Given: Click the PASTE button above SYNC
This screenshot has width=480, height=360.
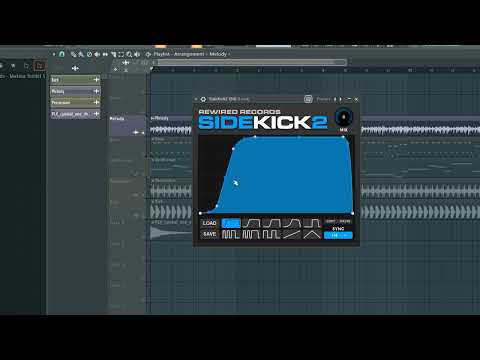Looking at the screenshot, I should [x=345, y=221].
